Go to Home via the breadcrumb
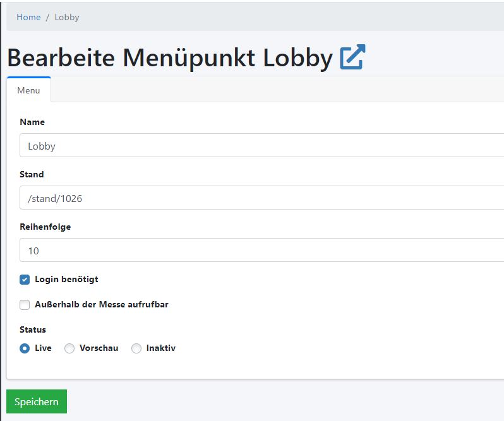The image size is (504, 421). pos(28,17)
